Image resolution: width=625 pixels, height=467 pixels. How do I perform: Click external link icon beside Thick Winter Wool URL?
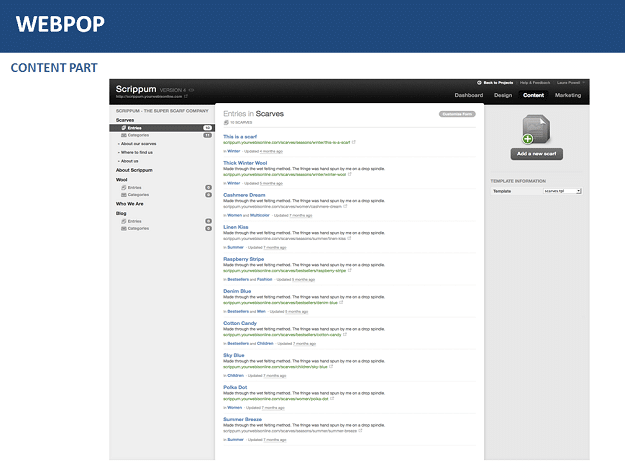click(x=350, y=174)
